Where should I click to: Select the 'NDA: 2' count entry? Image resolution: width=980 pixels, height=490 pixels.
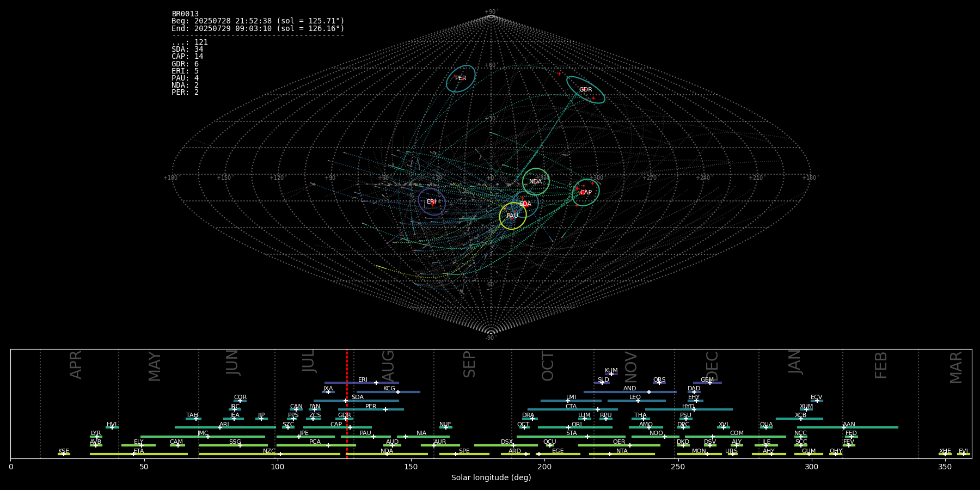coord(185,85)
